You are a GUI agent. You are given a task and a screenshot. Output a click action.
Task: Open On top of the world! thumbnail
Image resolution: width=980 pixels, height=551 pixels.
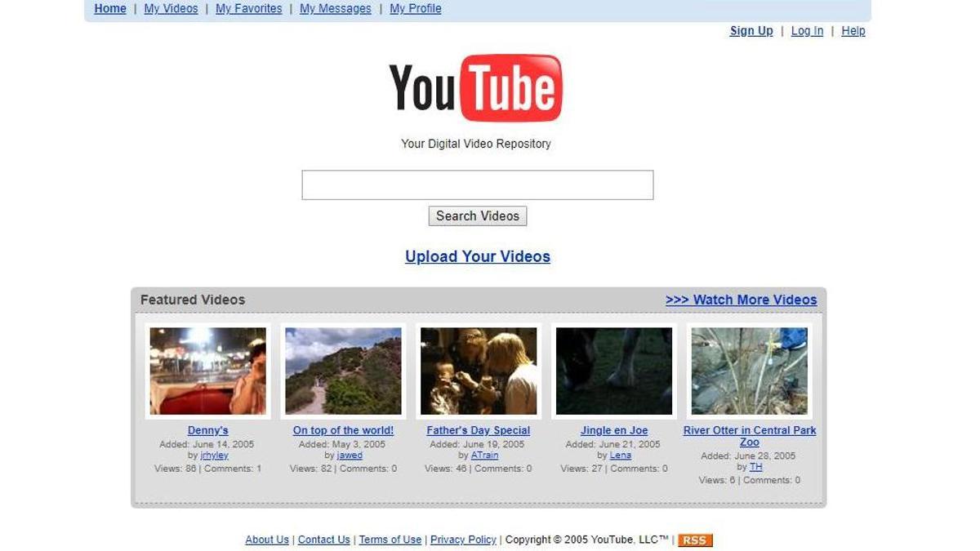point(344,371)
